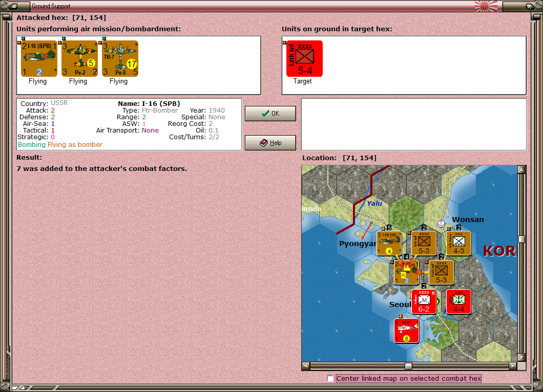Click the I-16 (10) counter on the map
Image resolution: width=543 pixels, height=392 pixels.
tap(389, 243)
